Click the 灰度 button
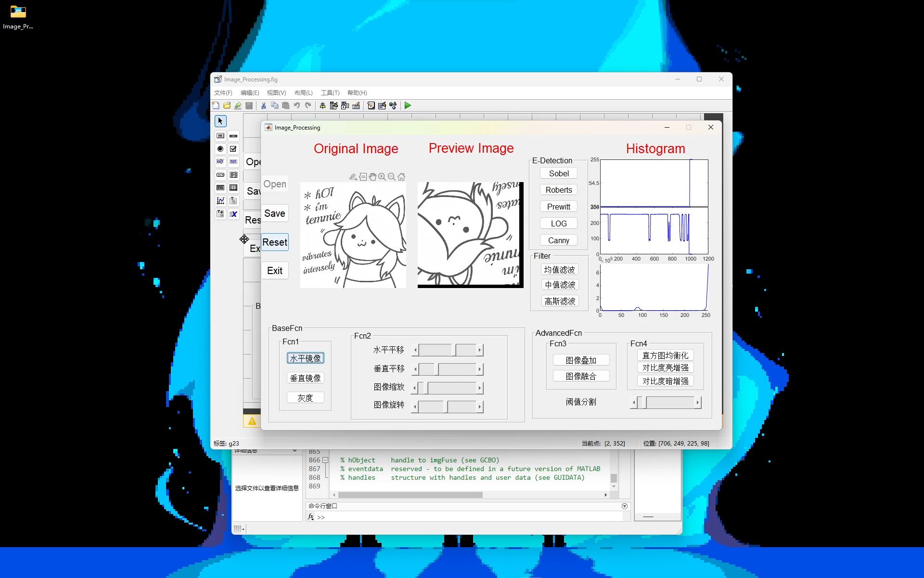 click(x=306, y=398)
